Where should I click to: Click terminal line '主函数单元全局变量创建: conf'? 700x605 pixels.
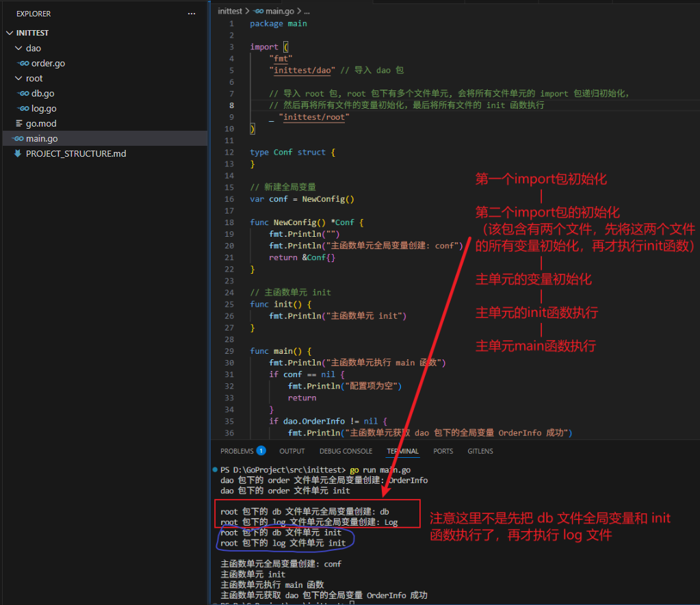[x=281, y=564]
